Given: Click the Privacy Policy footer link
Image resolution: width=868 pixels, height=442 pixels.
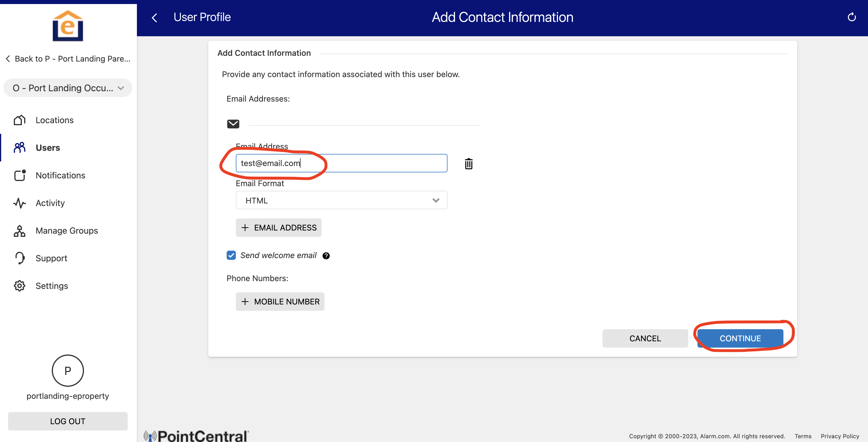Looking at the screenshot, I should pos(839,436).
